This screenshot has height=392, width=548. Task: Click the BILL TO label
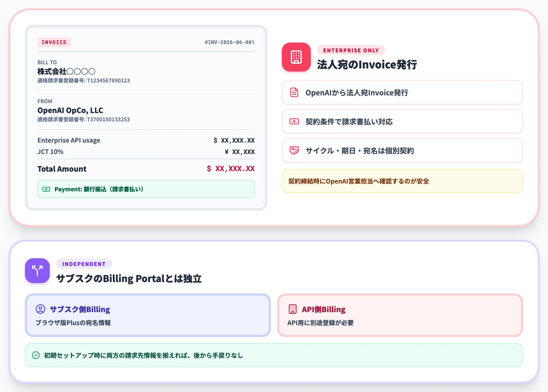pos(47,62)
